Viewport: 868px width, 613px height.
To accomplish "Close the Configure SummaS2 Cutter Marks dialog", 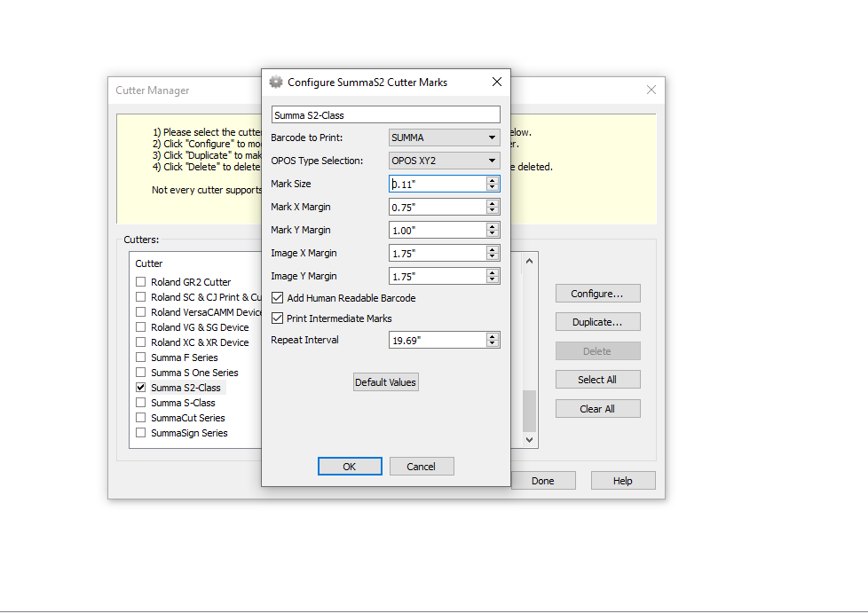I will tap(496, 82).
